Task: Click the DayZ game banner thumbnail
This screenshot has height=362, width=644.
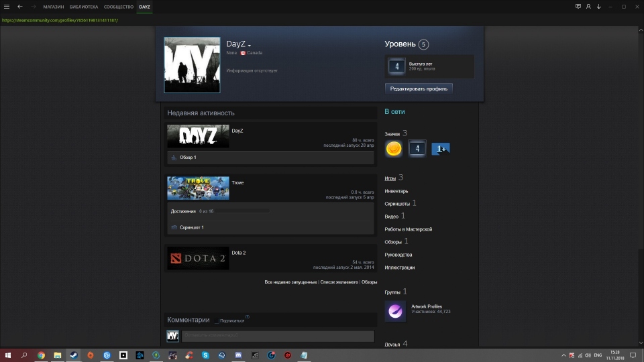Action: (x=198, y=136)
